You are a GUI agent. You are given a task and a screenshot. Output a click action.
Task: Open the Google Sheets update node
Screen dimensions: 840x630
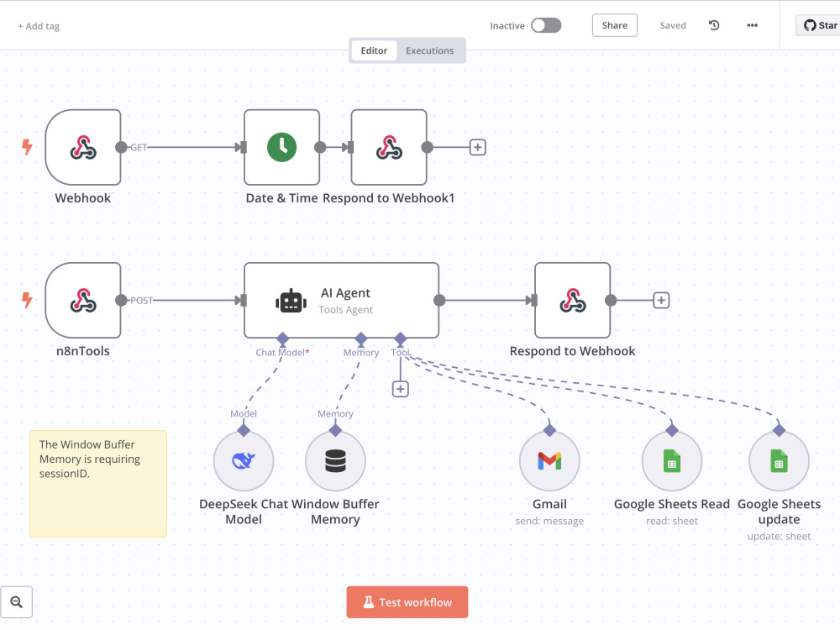pyautogui.click(x=779, y=460)
